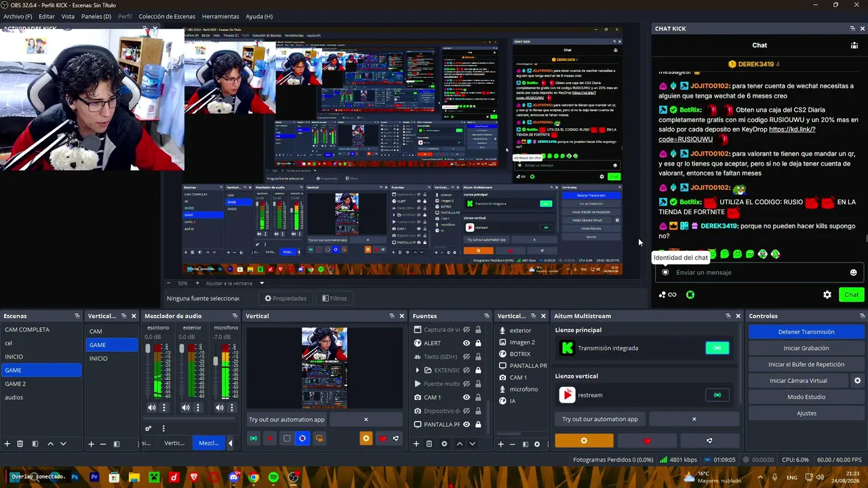
Task: Delete the selected scene in Escenas
Action: (x=20, y=444)
